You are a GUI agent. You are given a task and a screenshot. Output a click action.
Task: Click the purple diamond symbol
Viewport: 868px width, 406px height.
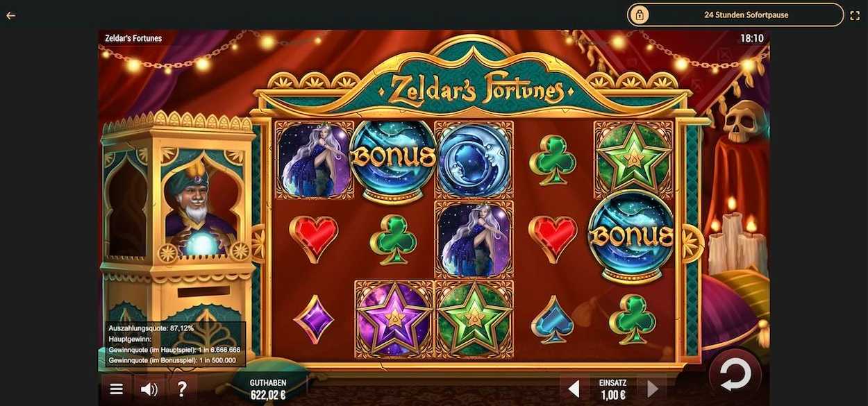[314, 319]
